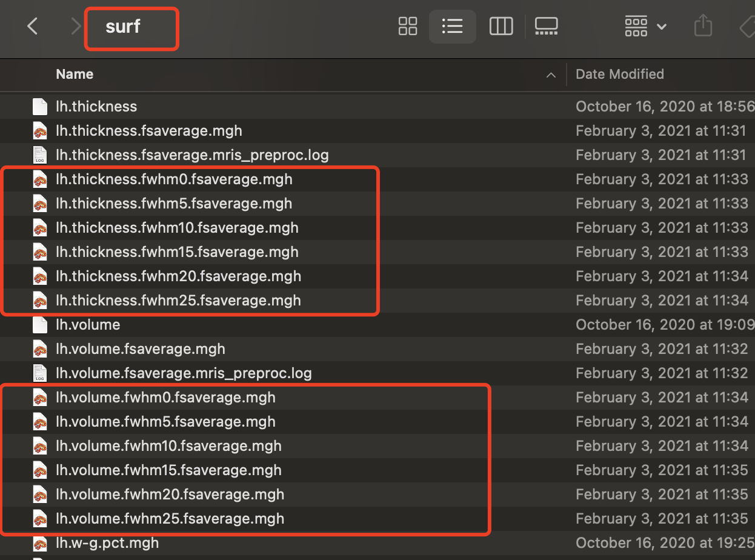Screen dimensions: 755x560
Task: Click date of lh.w-g.pct.mgh row
Action: tap(665, 543)
